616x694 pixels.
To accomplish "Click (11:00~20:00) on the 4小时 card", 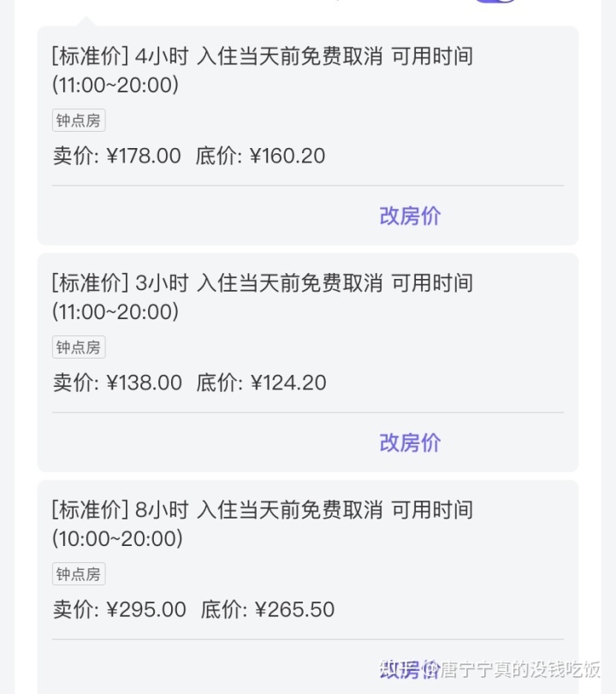I will [x=115, y=85].
